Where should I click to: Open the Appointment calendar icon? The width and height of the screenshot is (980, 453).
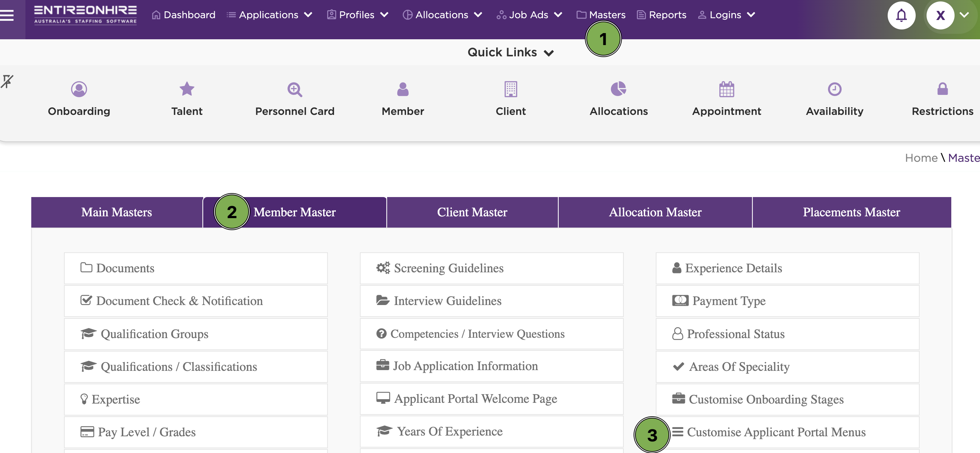click(727, 89)
